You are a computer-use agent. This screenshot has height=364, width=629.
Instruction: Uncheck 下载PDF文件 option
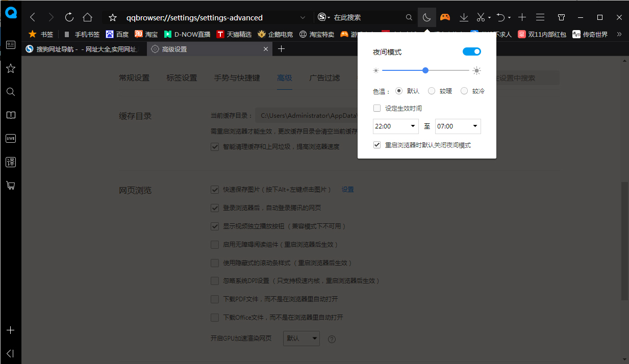click(215, 299)
